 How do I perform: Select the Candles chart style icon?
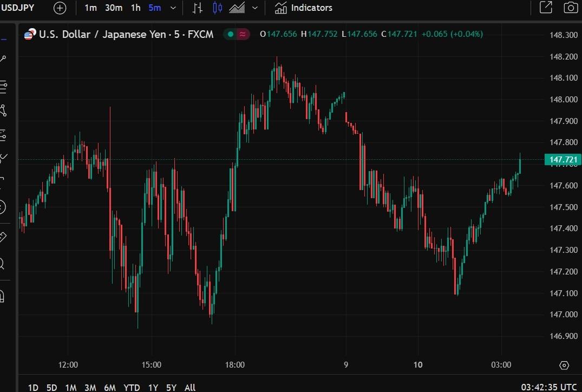218,8
